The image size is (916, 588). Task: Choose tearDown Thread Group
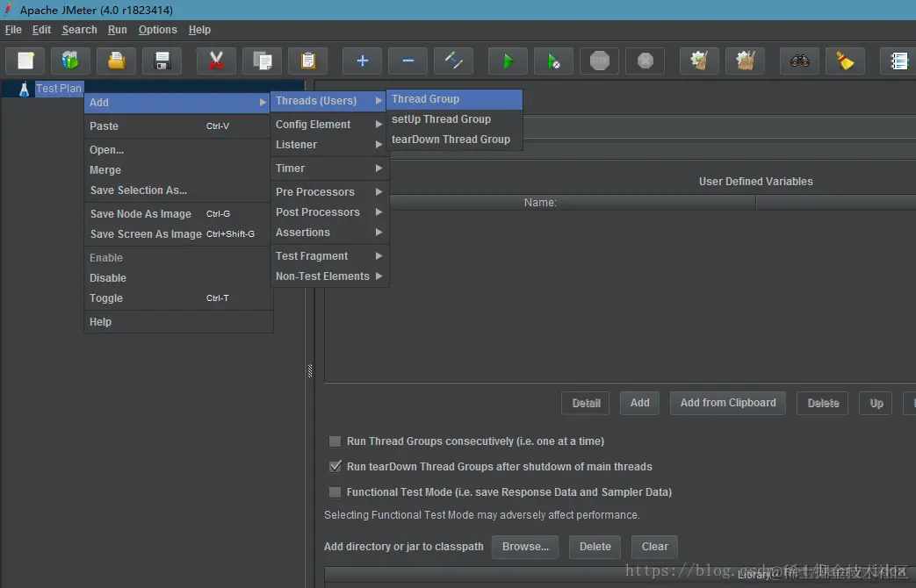[454, 140]
